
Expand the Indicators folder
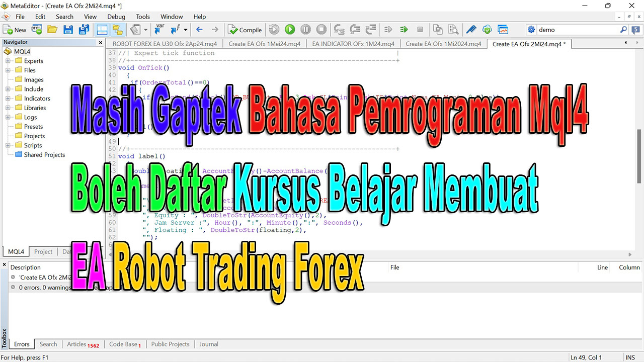coord(8,99)
